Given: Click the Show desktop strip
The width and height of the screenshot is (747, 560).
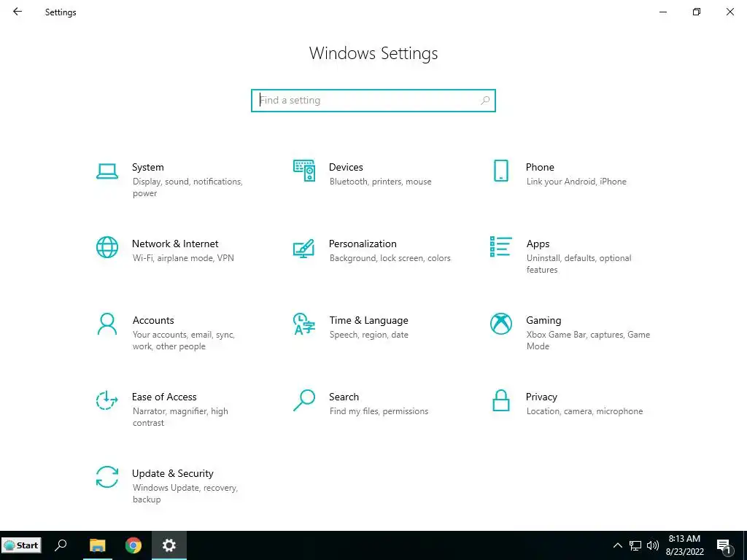Looking at the screenshot, I should click(745, 545).
